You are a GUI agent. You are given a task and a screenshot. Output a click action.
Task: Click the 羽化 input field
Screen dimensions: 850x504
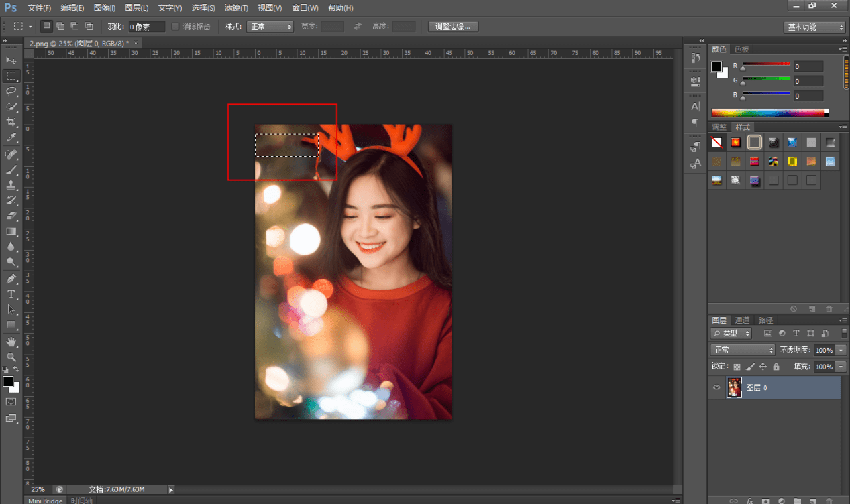147,27
